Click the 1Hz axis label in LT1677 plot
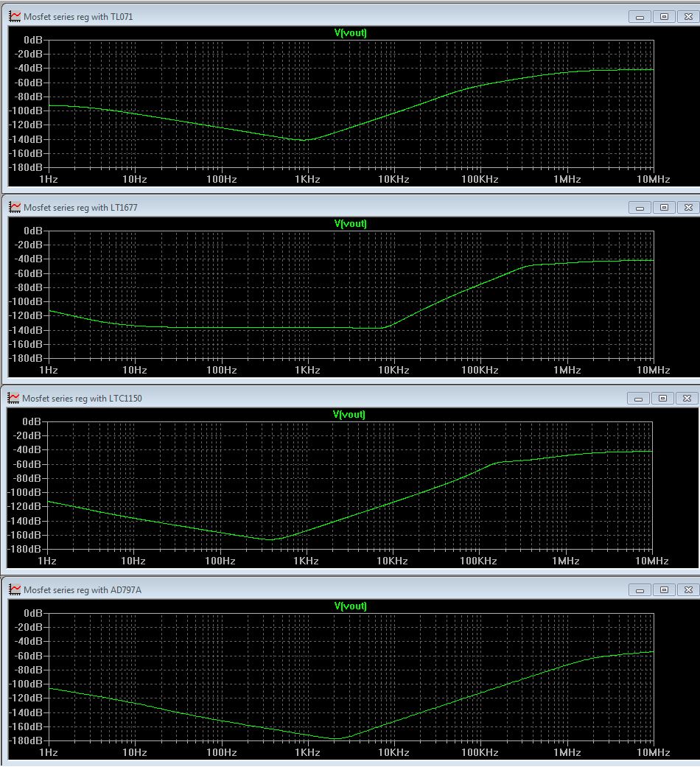This screenshot has height=767, width=700. (49, 371)
